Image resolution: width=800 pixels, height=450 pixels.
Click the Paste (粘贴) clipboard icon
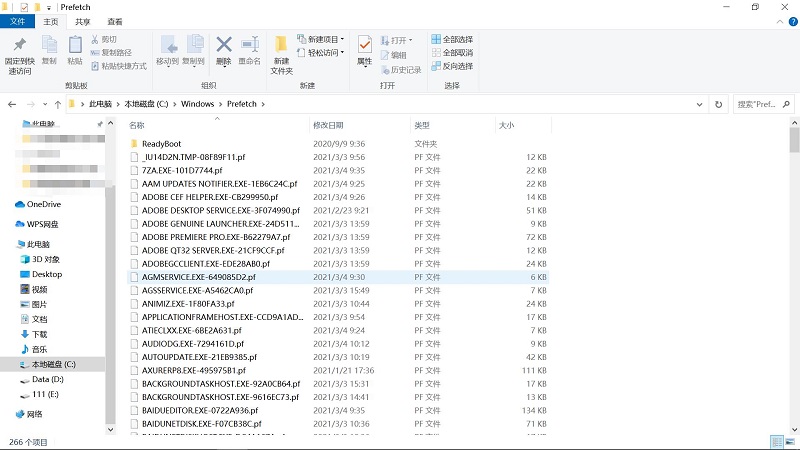click(x=75, y=49)
